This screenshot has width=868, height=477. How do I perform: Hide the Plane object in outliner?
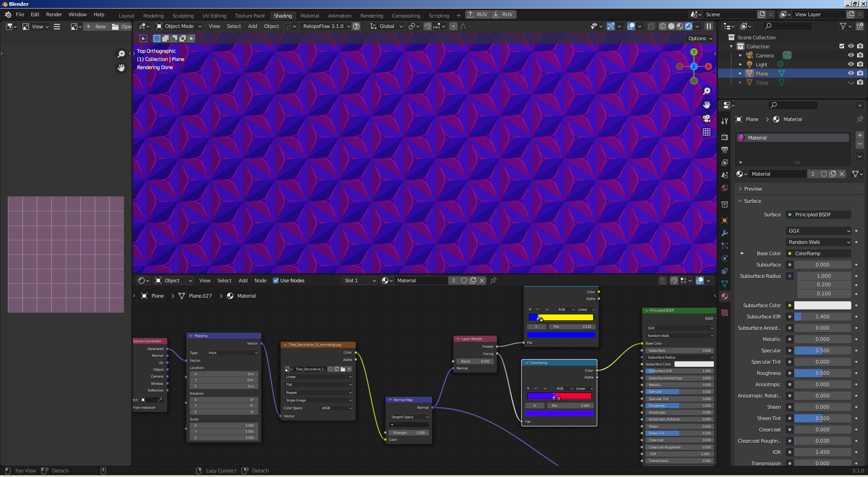(x=851, y=73)
